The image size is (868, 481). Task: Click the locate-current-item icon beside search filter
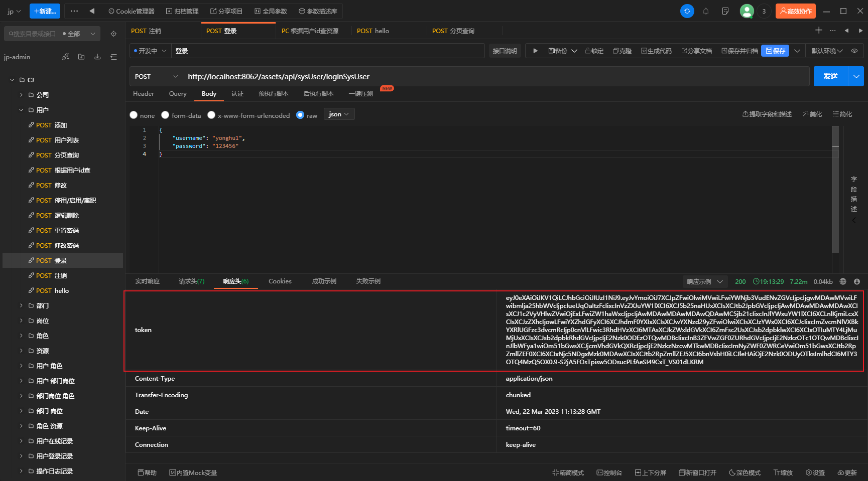[113, 34]
